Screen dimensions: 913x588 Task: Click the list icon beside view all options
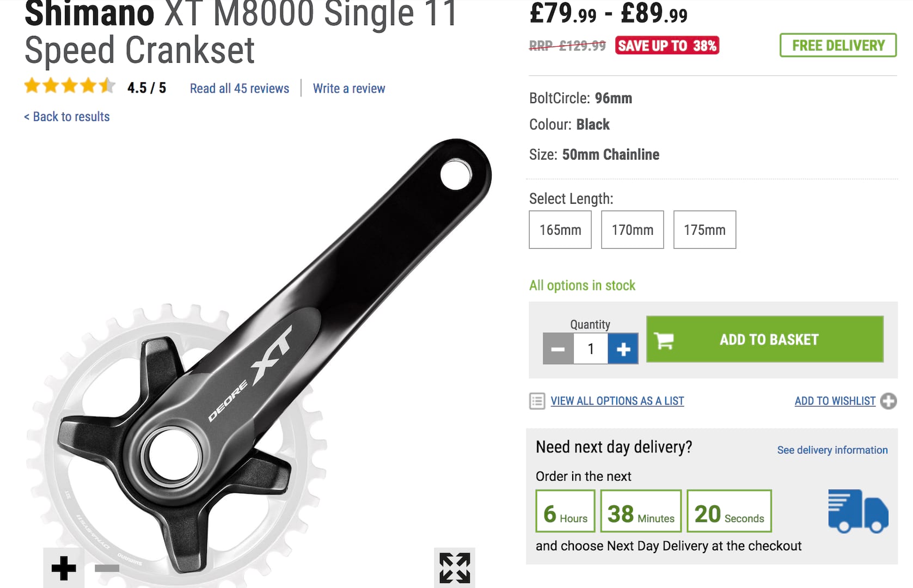point(537,401)
